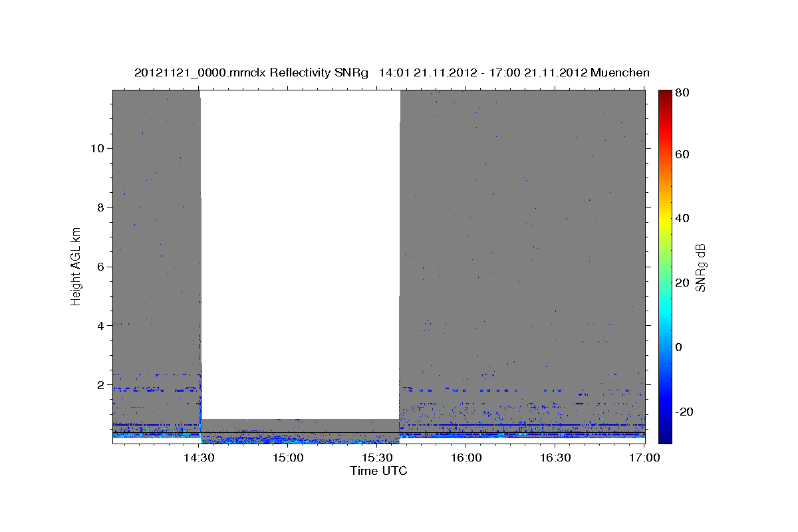Select colorbar value 20
798x532 pixels.
(682, 283)
